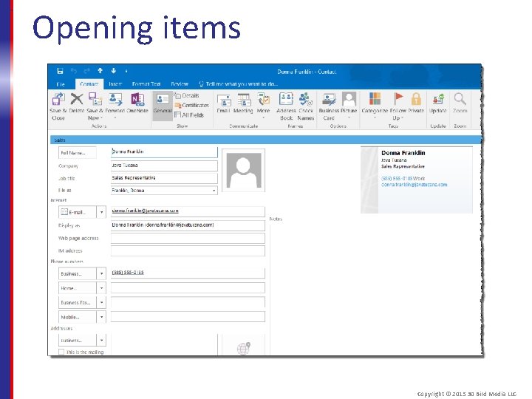Click the Mobile phone button
This screenshot has height=399, width=532.
pyautogui.click(x=78, y=317)
